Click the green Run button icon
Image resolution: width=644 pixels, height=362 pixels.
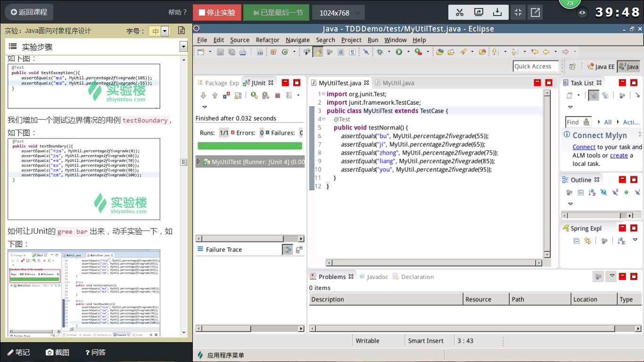point(399,52)
